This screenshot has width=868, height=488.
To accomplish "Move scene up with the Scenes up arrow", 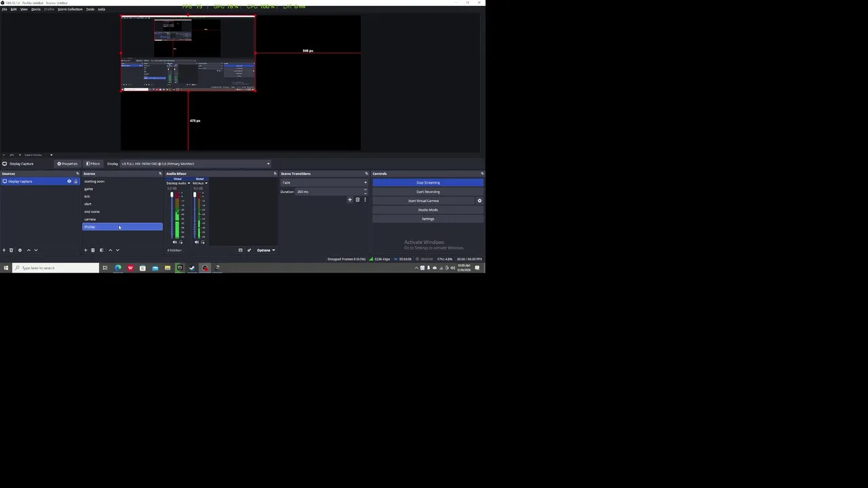I will [x=111, y=250].
